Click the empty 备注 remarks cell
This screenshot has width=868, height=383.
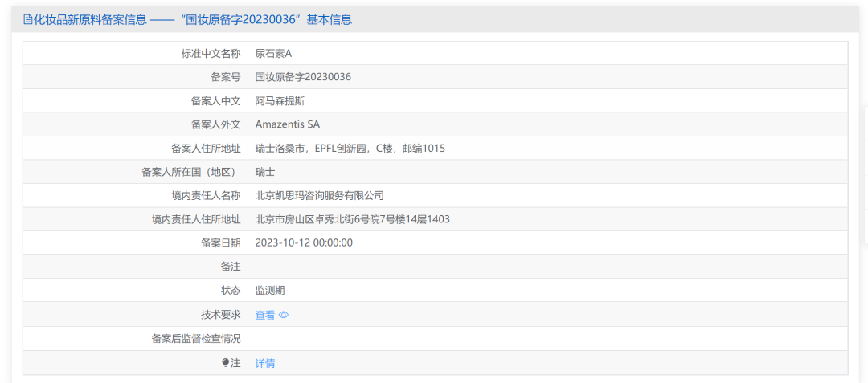click(x=547, y=267)
